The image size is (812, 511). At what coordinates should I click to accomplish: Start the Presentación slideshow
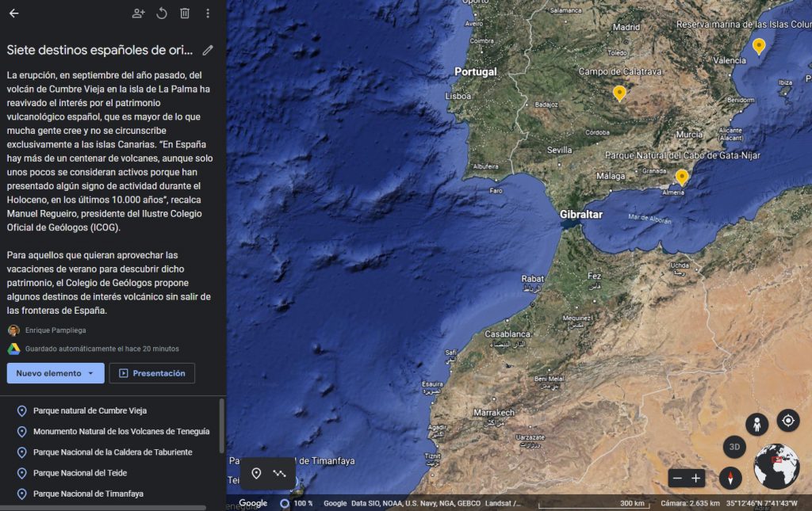[151, 373]
